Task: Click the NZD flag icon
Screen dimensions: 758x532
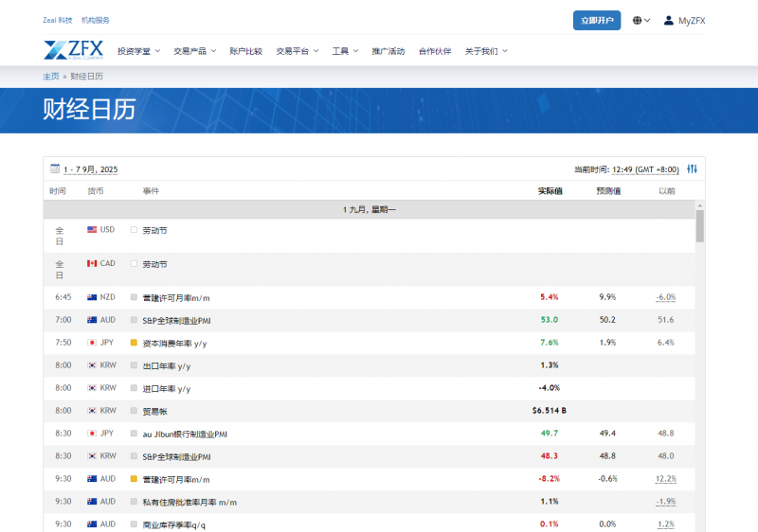Action: pos(92,297)
